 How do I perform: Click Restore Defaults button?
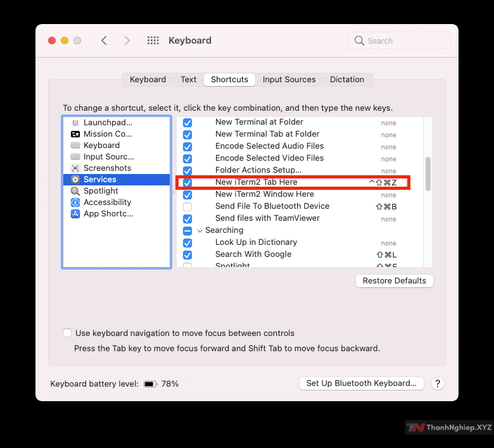pyautogui.click(x=394, y=281)
